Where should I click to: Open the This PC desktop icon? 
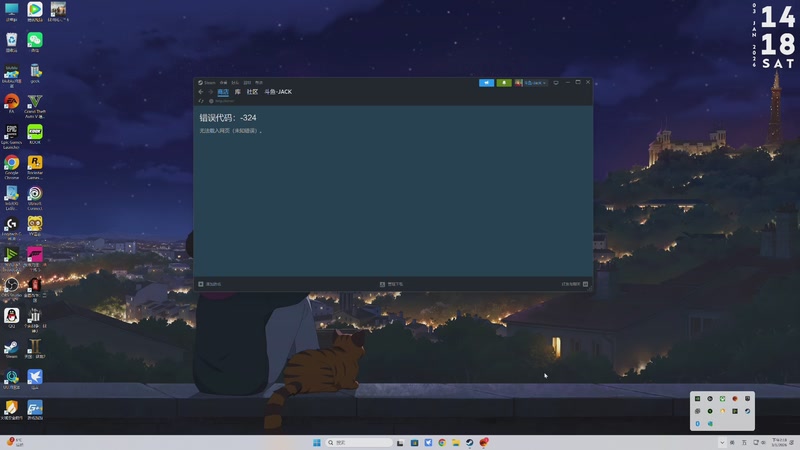click(x=12, y=11)
